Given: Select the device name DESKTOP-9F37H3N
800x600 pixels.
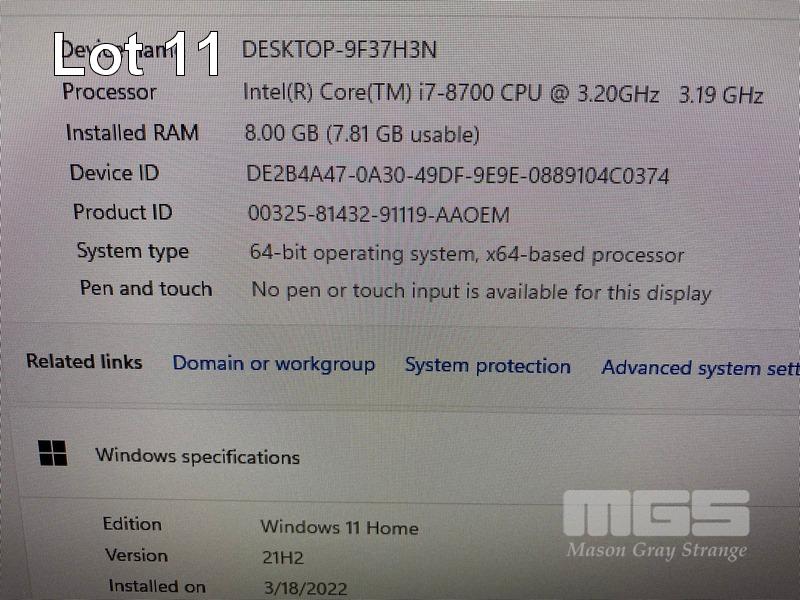Looking at the screenshot, I should point(339,49).
